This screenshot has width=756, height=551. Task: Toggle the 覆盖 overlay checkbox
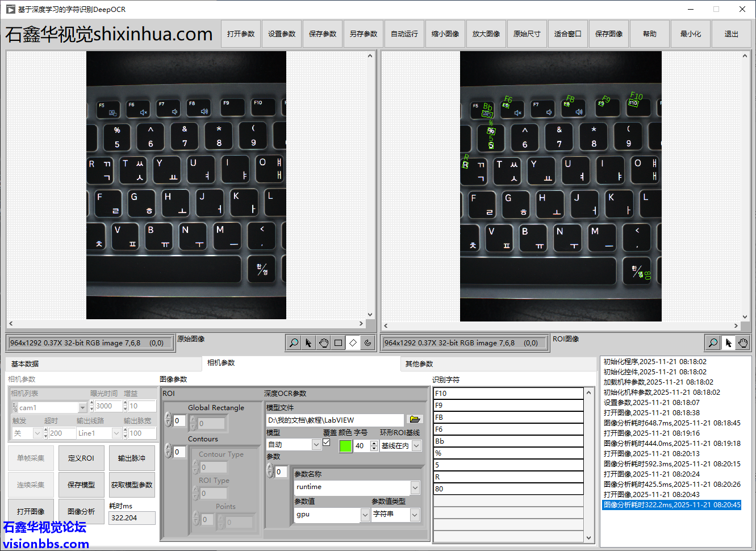pos(327,443)
